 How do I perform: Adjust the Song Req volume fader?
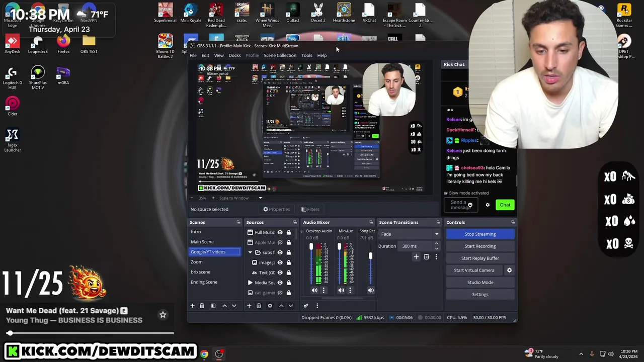point(370,256)
